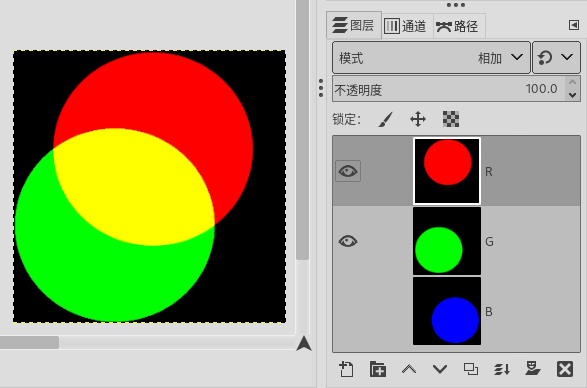Click the R layer name text

point(489,172)
